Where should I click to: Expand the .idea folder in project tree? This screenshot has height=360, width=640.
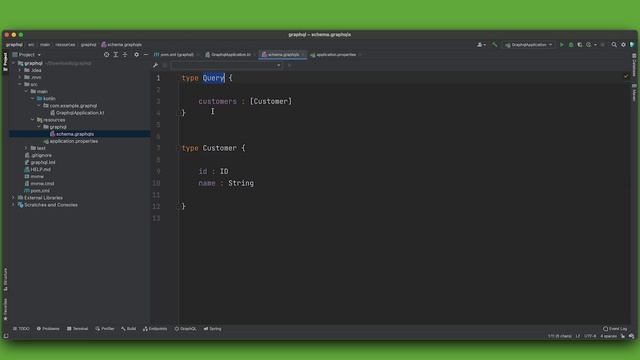(20, 70)
